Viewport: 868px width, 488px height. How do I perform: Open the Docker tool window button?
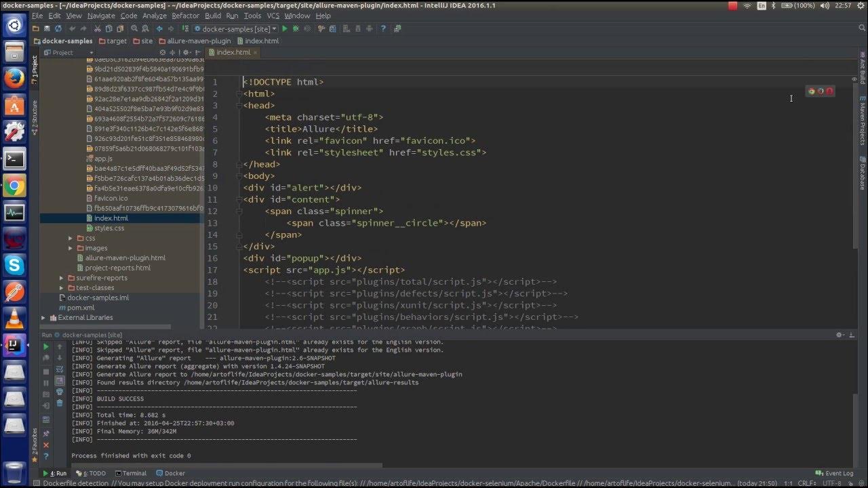point(170,473)
